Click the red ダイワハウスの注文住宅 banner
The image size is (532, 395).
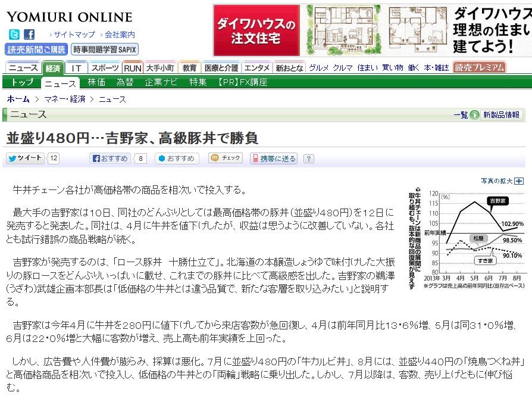tap(256, 30)
